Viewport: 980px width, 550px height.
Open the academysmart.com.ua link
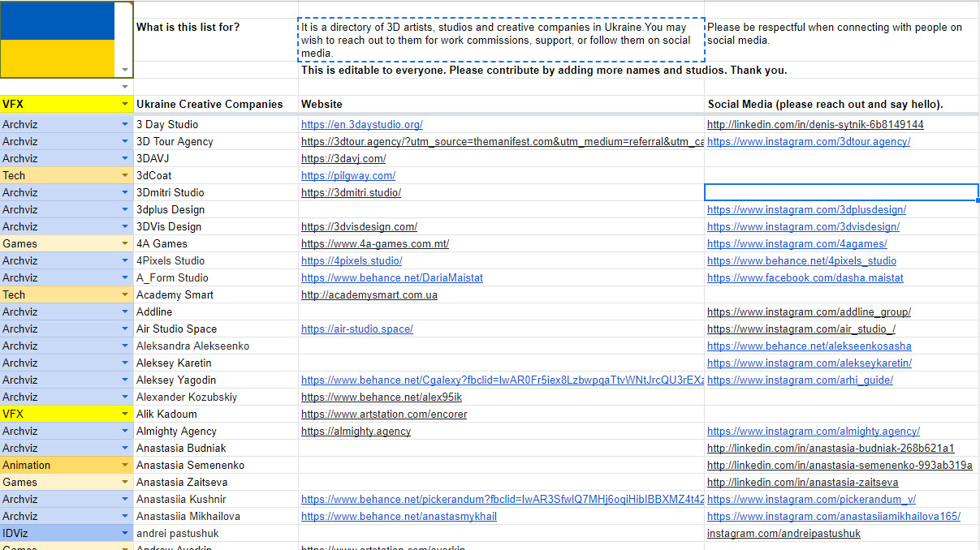tap(369, 295)
